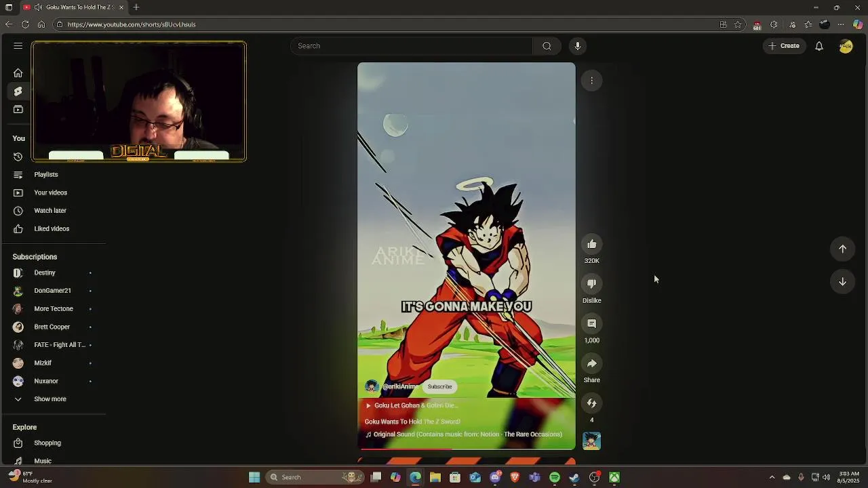Screen dimensions: 868x488
Task: Open More Tectone channel subscription
Action: (54, 309)
